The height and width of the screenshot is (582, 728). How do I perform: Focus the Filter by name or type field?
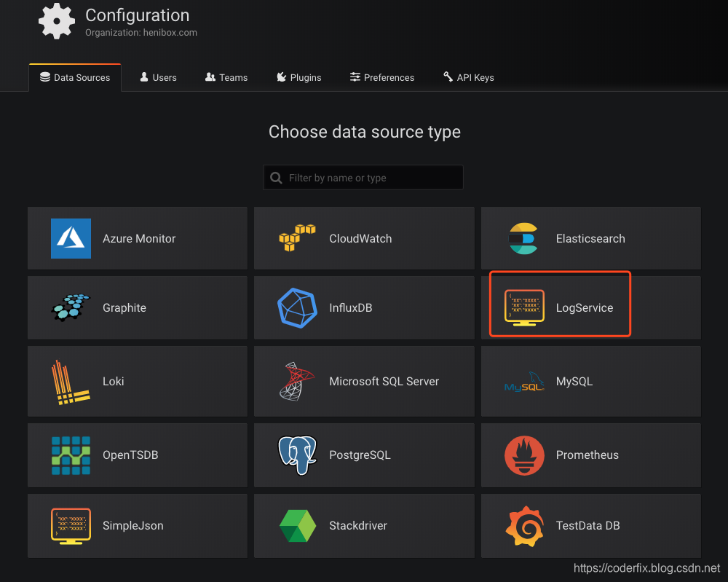click(363, 178)
